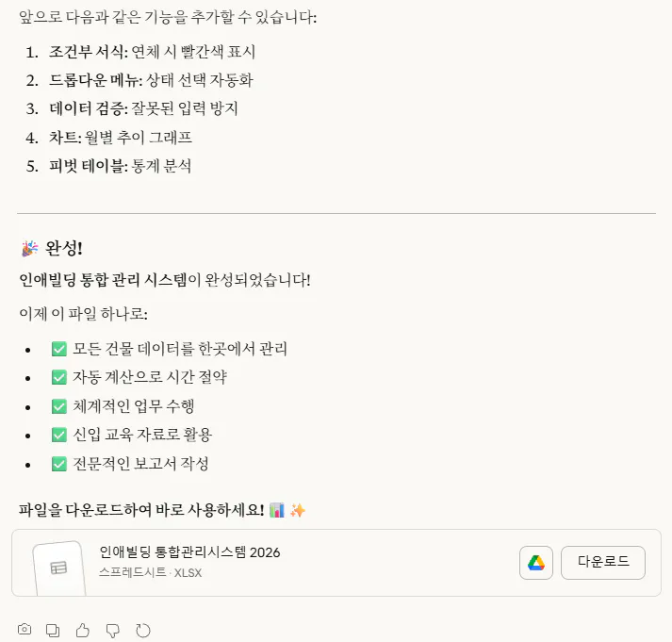Click the green check beside 전문적인 보고서 작성
The width and height of the screenshot is (672, 642).
point(59,464)
